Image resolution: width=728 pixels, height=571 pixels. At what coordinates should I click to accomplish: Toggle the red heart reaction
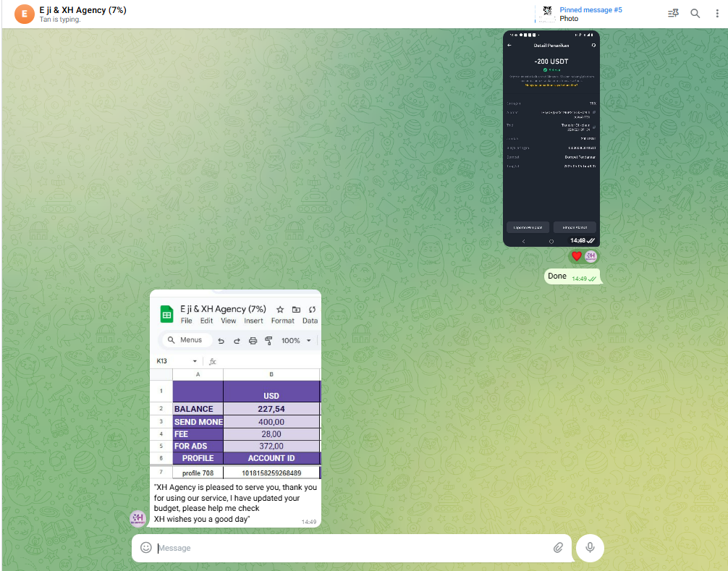[577, 256]
